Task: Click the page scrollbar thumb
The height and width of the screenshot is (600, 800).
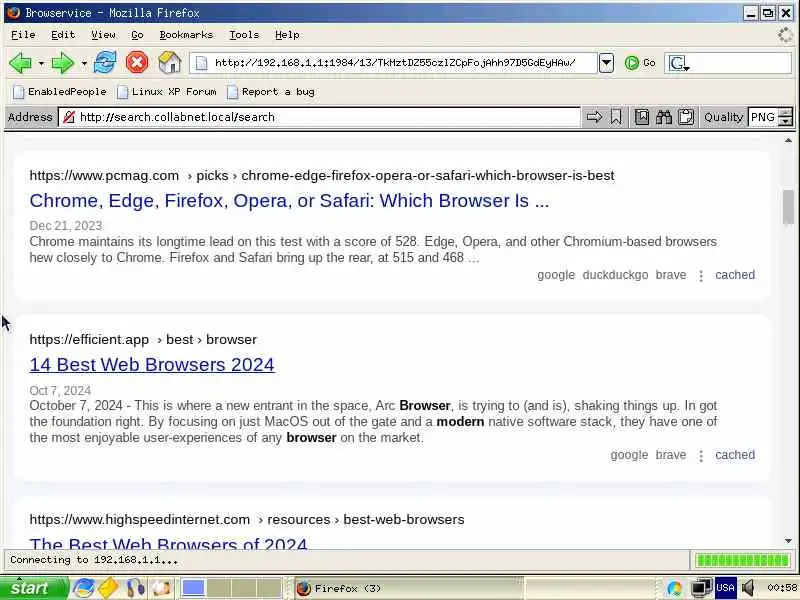Action: [x=788, y=207]
